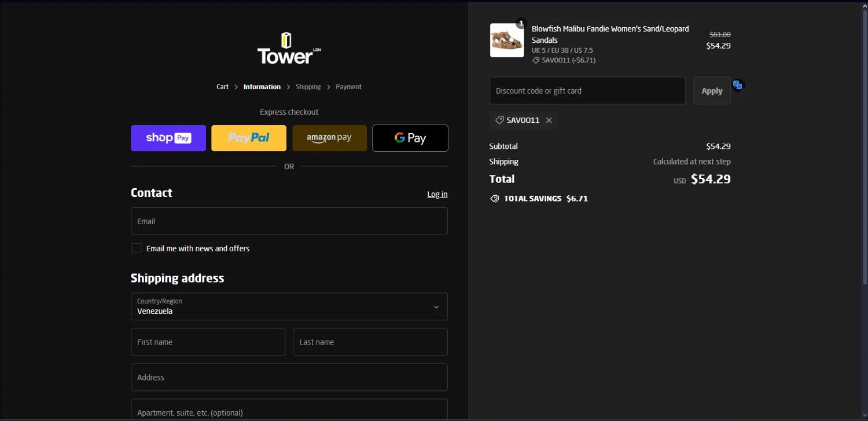
Task: Open the Country/Region dropdown showing Venezuela
Action: (289, 306)
